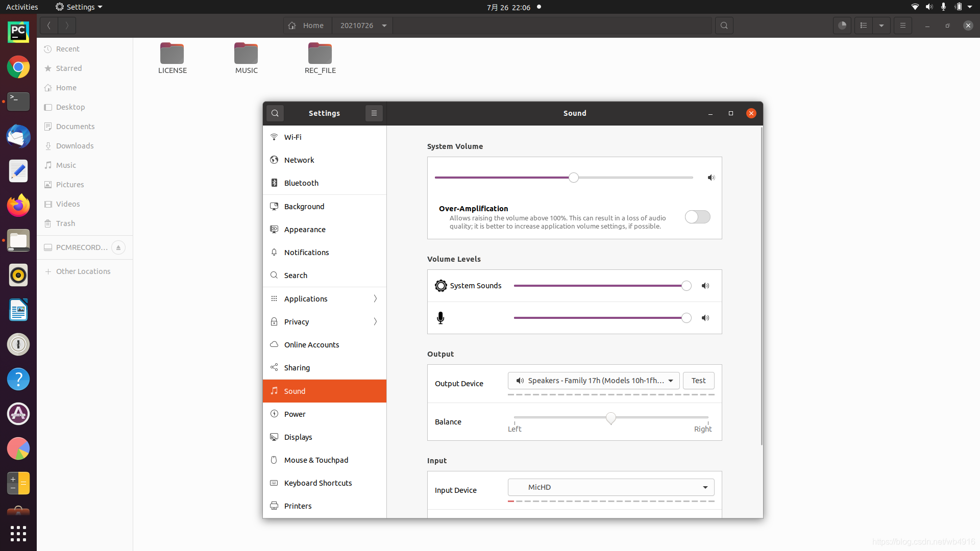The width and height of the screenshot is (980, 551).
Task: Open the Output Device dropdown
Action: (x=594, y=381)
